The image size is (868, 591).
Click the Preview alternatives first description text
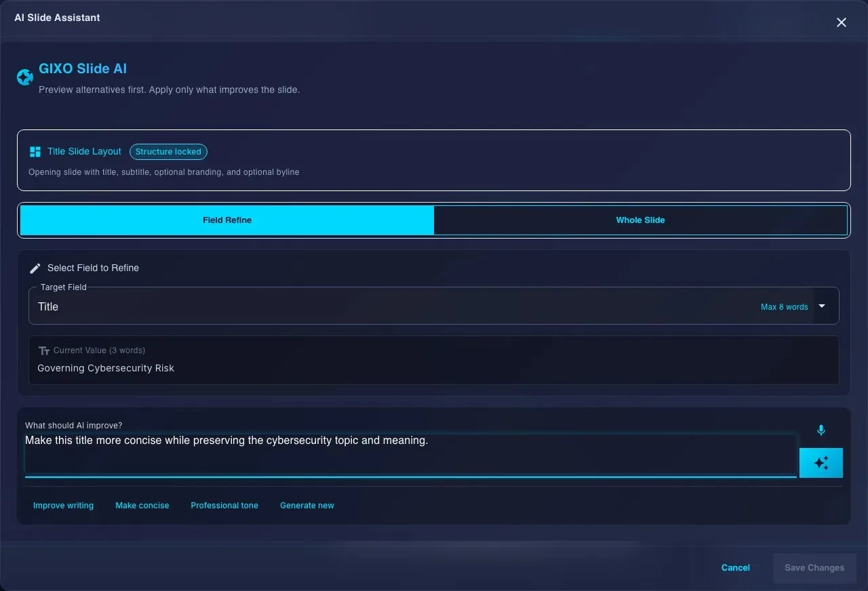click(x=169, y=89)
